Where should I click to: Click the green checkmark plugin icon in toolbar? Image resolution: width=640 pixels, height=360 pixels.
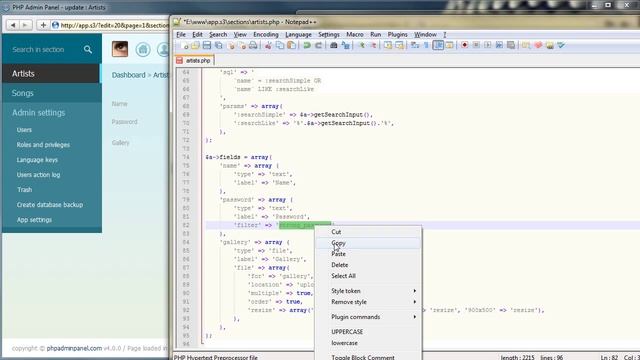pyautogui.click(x=561, y=45)
